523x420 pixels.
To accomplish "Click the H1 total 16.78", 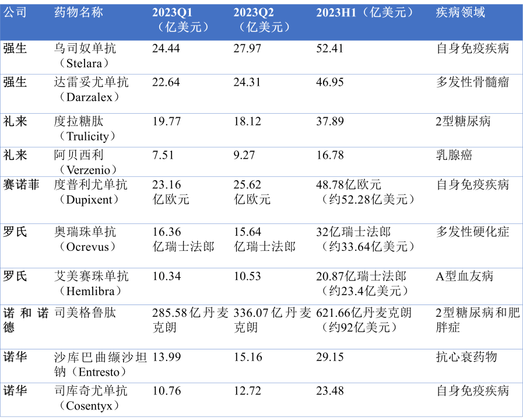I will pos(329,155).
